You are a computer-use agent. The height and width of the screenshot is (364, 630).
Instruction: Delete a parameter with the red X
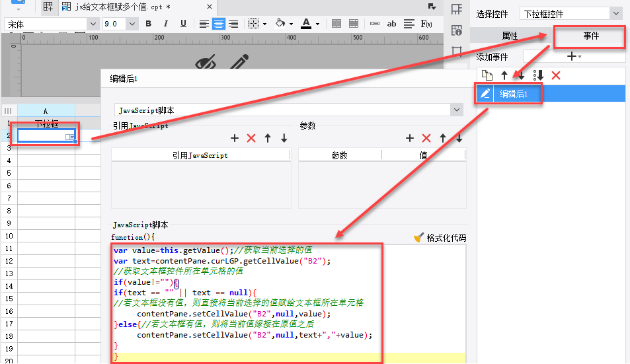tap(426, 139)
